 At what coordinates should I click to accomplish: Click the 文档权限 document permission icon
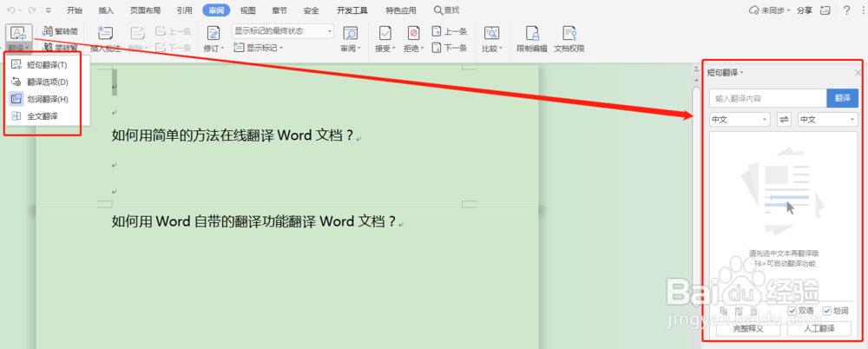pos(569,33)
